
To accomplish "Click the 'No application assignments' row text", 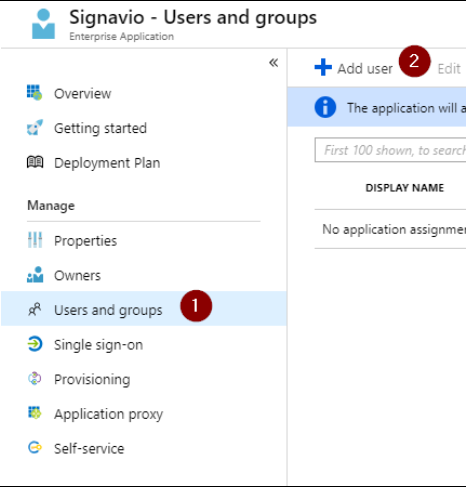I will click(x=393, y=230).
